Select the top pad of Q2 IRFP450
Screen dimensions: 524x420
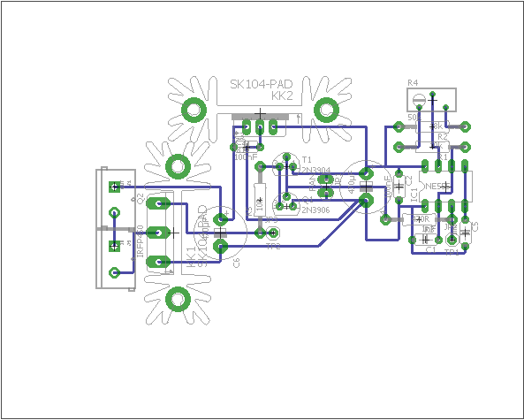tap(158, 203)
